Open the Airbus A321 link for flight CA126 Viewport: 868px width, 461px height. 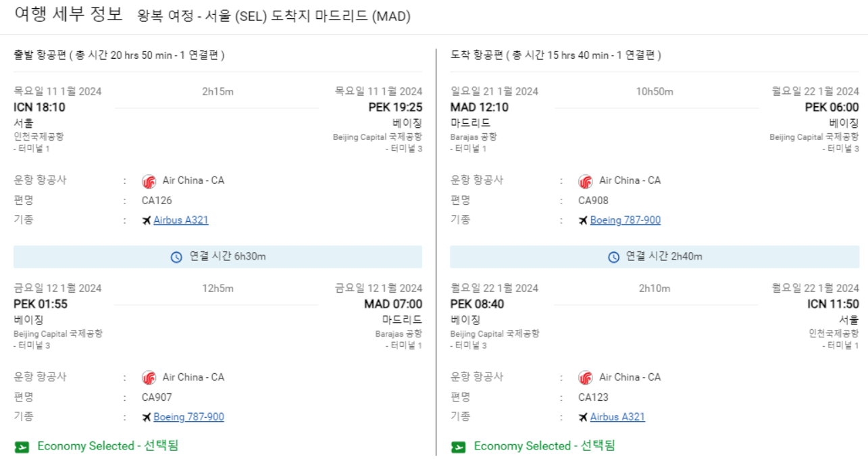click(x=181, y=220)
